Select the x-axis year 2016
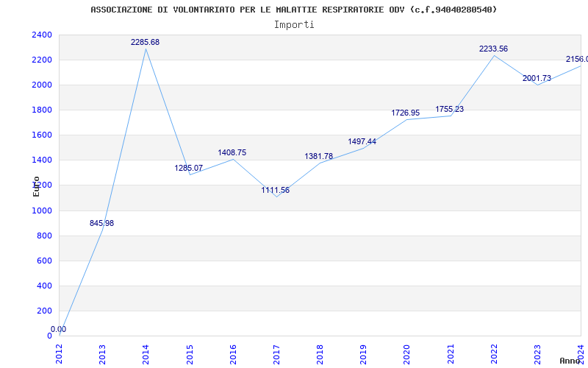 tap(233, 354)
